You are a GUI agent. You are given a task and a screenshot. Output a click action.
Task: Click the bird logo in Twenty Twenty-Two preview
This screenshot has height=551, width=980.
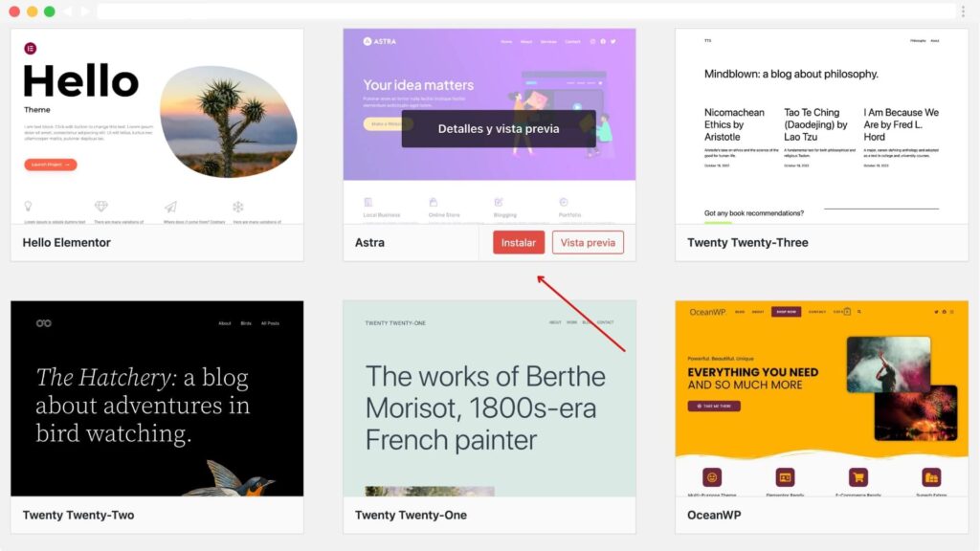tap(43, 323)
